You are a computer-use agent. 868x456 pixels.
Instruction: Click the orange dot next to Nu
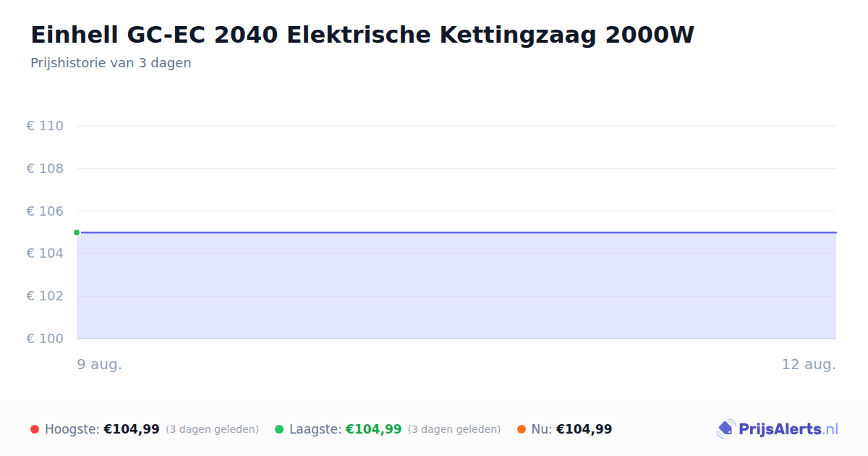click(x=522, y=429)
